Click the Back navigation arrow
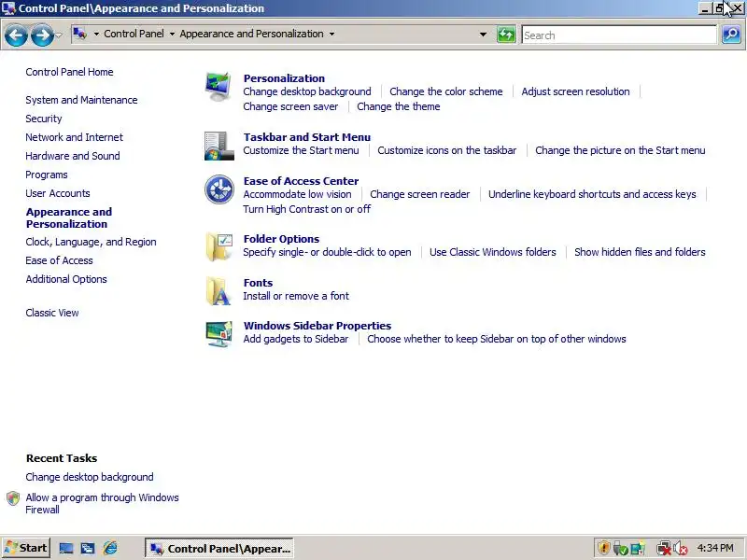The image size is (747, 560). [16, 35]
